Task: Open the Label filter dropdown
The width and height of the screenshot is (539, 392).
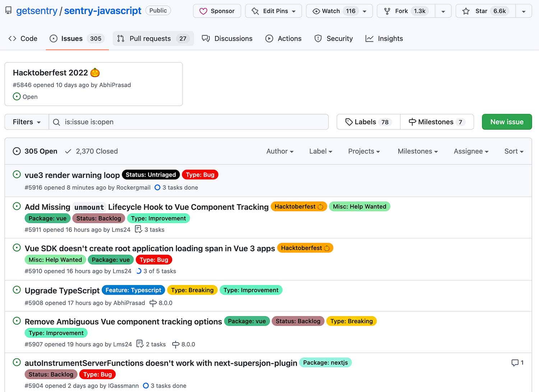Action: coord(321,151)
